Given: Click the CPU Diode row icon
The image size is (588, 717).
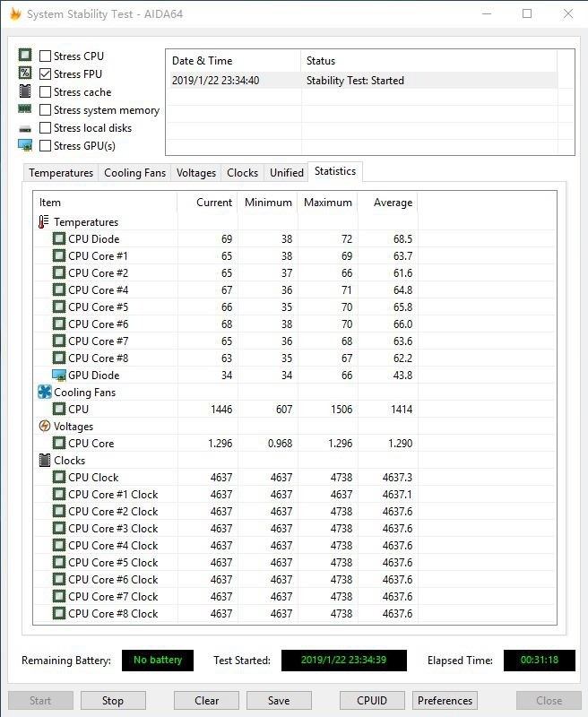Looking at the screenshot, I should tap(59, 238).
